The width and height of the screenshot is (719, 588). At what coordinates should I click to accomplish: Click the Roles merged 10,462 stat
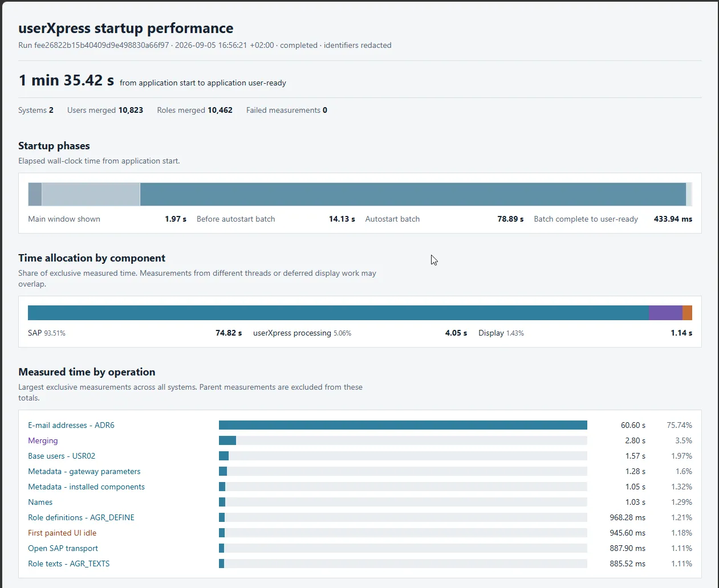[194, 110]
